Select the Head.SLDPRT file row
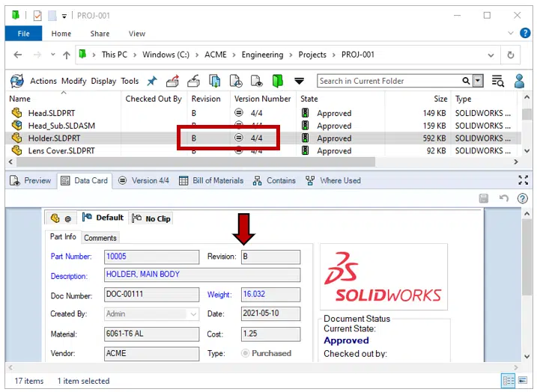 click(263, 113)
